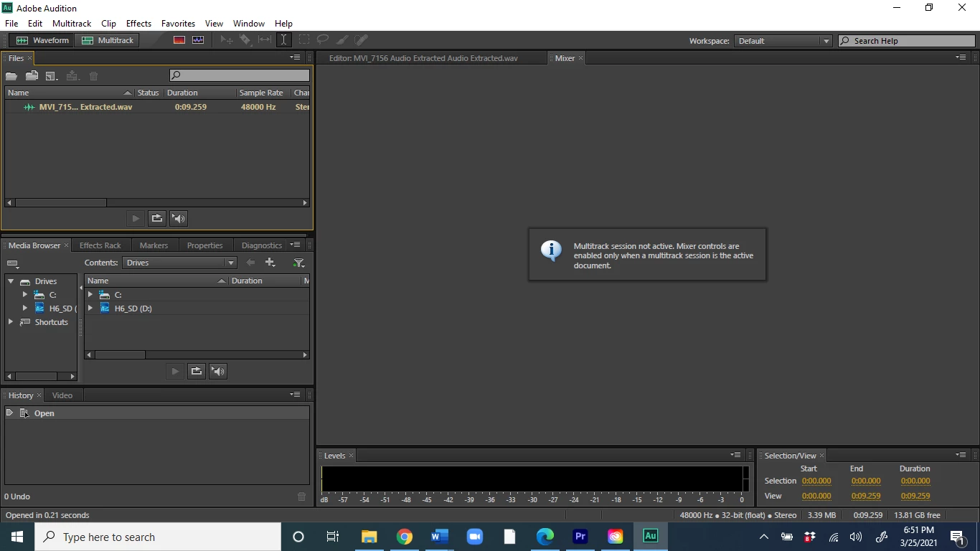Open Chrome from the taskbar
This screenshot has width=980, height=551.
[405, 537]
